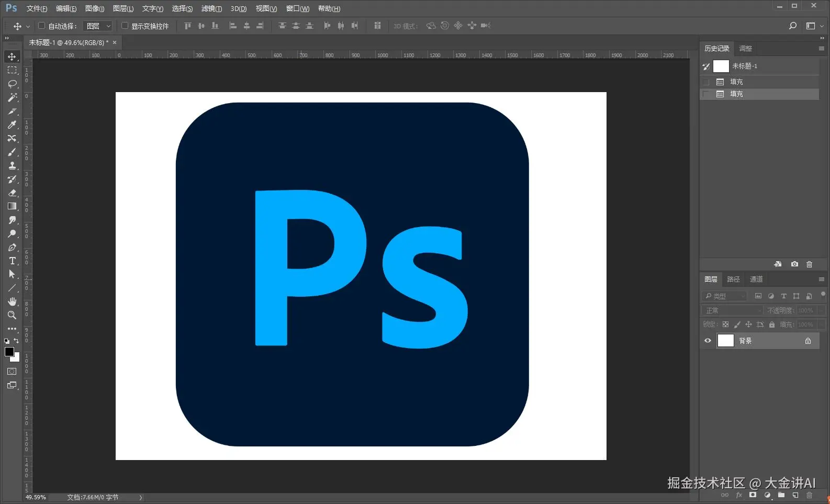Toggle history brush source for first 填充 state
This screenshot has height=504, width=830.
706,82
